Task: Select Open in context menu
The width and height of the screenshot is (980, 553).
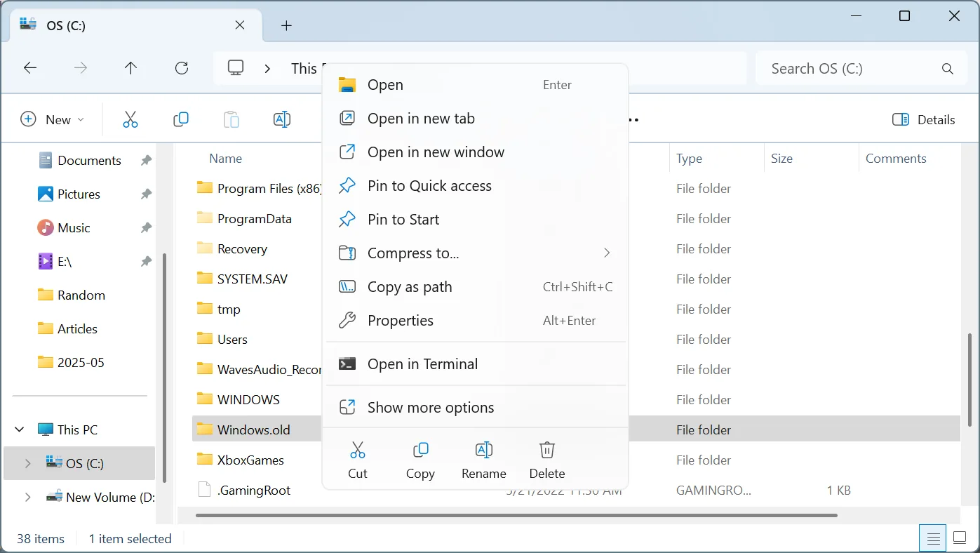Action: click(x=475, y=85)
